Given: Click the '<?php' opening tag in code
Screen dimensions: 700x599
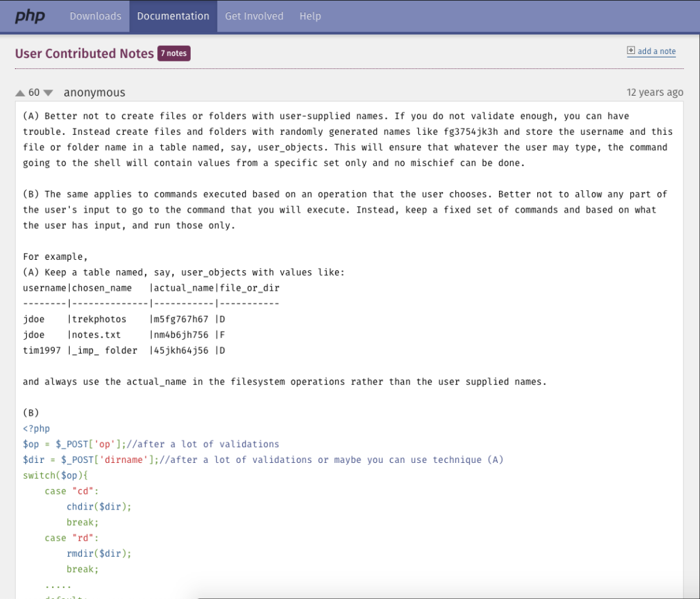Looking at the screenshot, I should click(36, 429).
